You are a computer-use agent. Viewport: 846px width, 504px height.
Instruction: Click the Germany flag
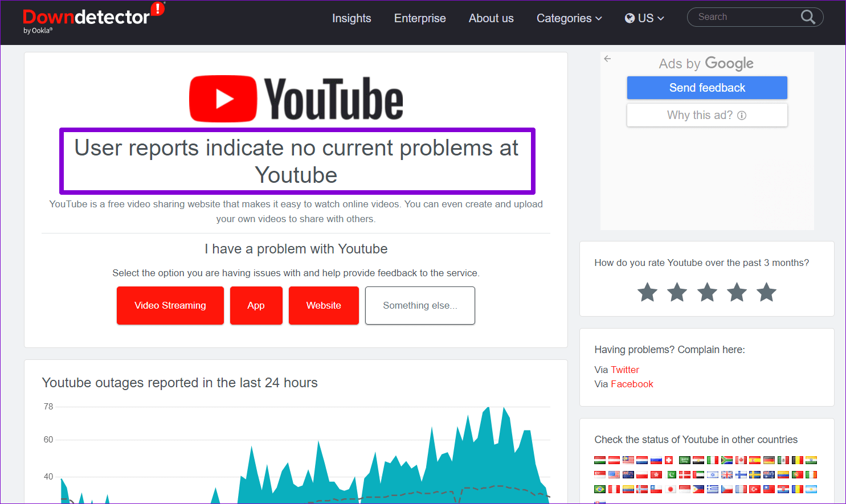769,460
